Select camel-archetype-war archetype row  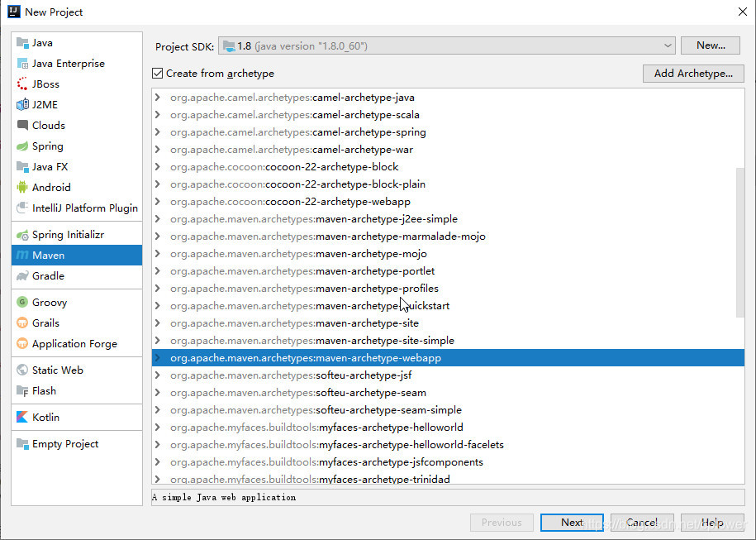448,150
